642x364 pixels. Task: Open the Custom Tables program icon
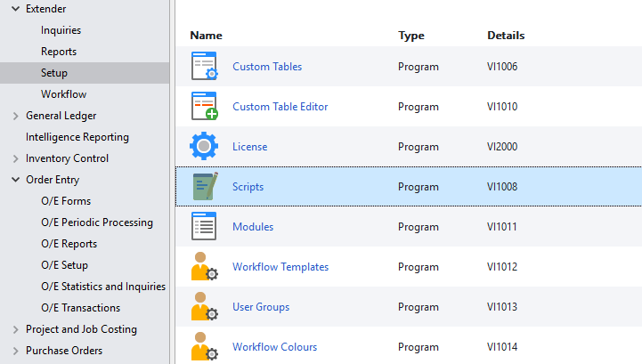[x=204, y=66]
